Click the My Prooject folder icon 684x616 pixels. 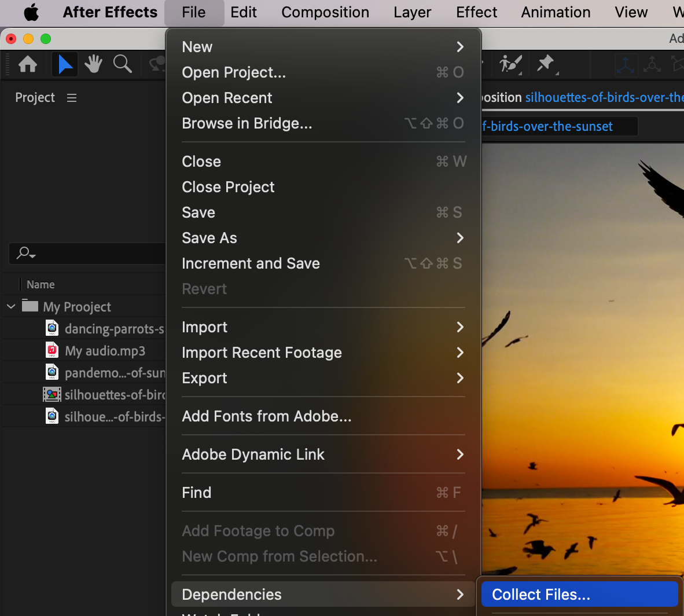tap(30, 306)
